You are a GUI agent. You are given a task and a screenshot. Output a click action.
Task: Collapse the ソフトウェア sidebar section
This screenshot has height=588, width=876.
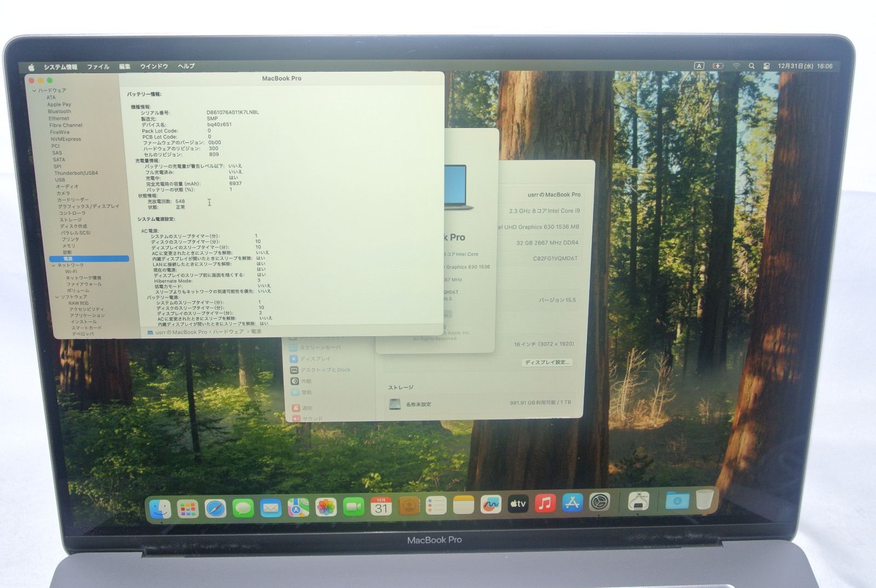tap(57, 297)
